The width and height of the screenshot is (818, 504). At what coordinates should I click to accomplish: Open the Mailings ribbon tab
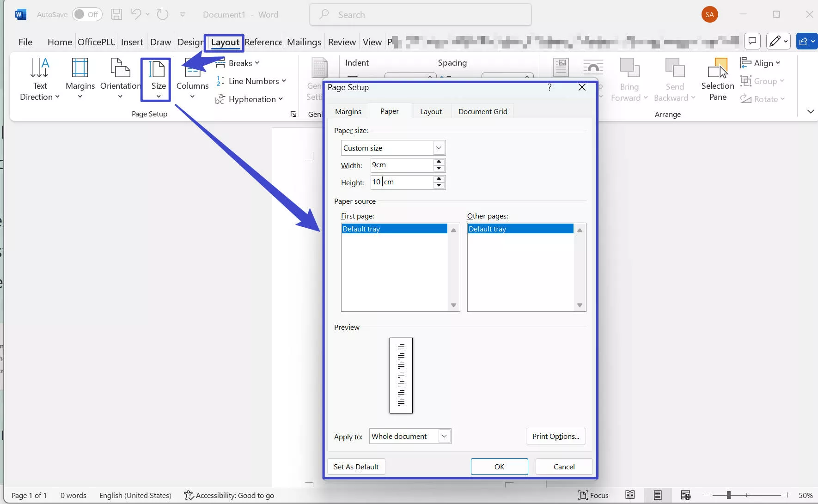click(x=304, y=42)
